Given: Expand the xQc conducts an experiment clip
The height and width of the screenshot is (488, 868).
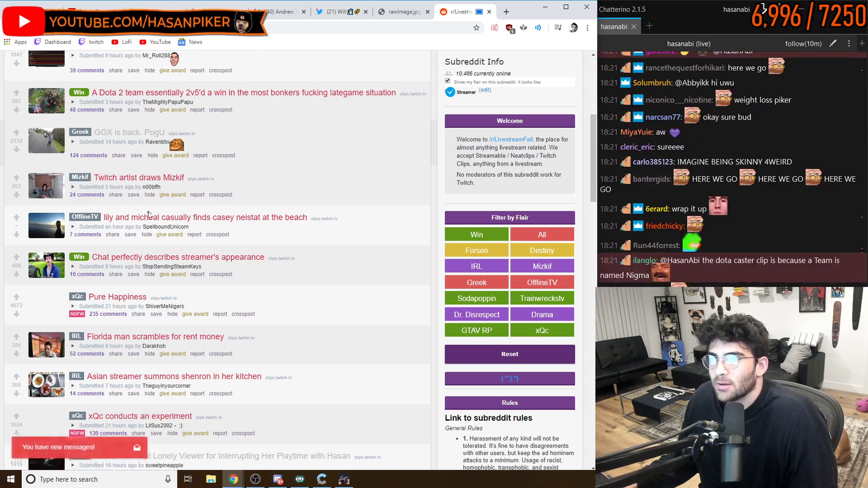Looking at the screenshot, I should point(73,426).
